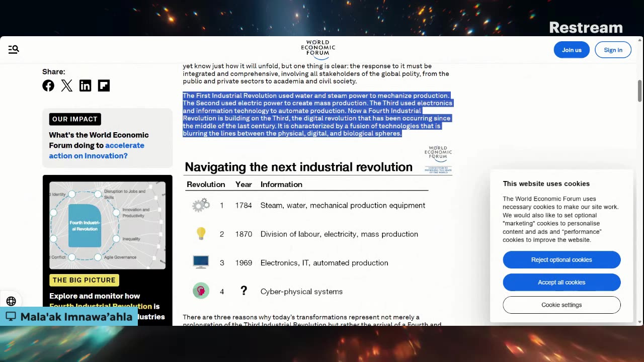
Task: Click the gears icon for revolution 1
Action: [201, 205]
